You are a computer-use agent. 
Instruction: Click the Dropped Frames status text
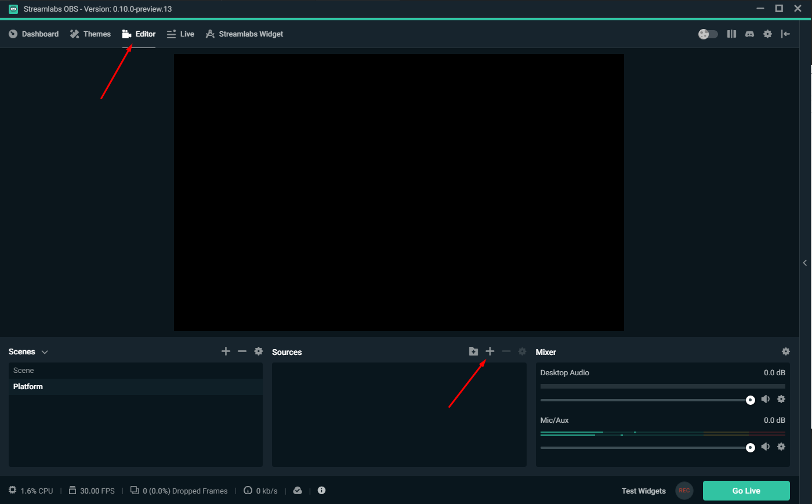[185, 491]
